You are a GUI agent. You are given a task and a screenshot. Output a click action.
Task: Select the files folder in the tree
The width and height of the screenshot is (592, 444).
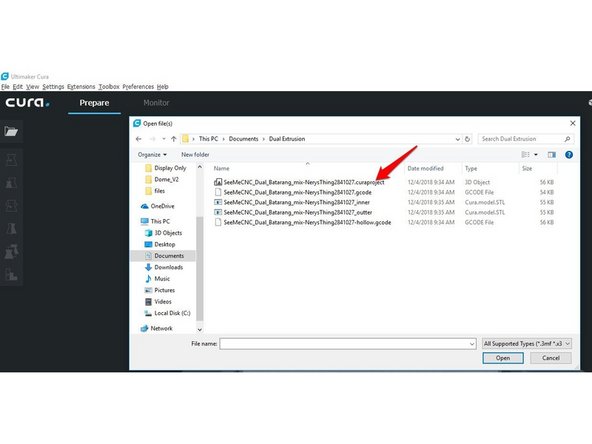(155, 191)
